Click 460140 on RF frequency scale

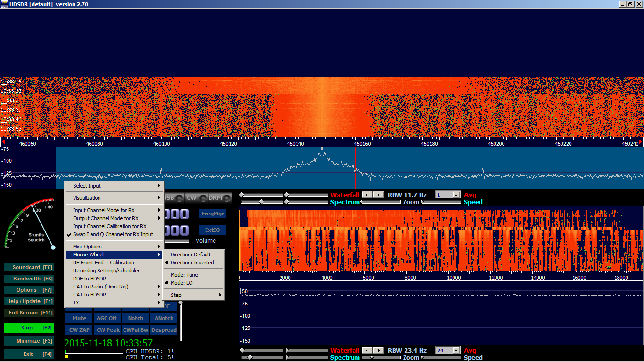[295, 144]
